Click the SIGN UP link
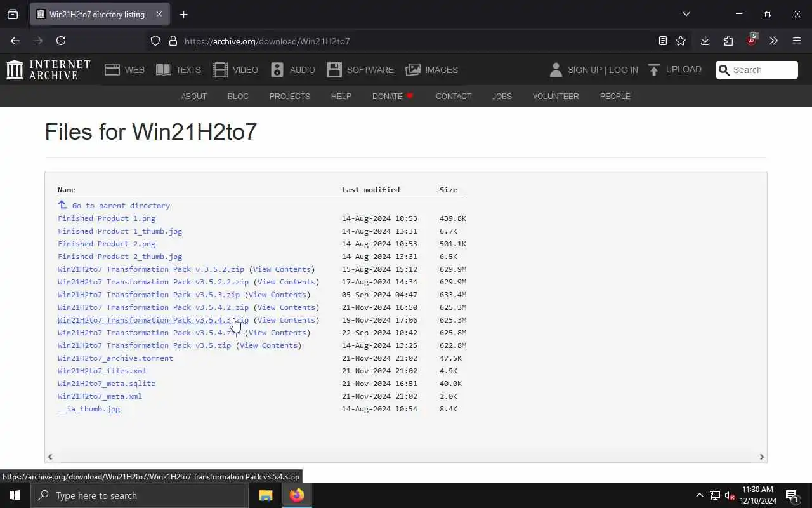Screen dimensions: 812x508 [x=584, y=70]
